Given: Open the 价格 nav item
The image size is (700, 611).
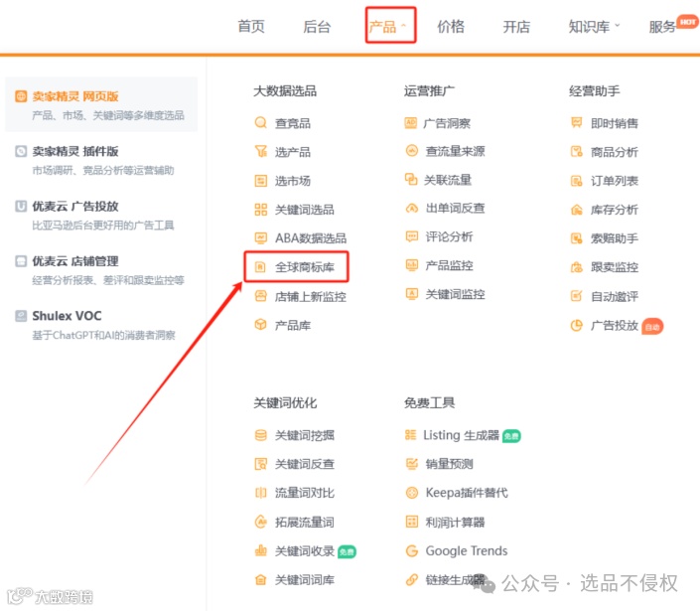Looking at the screenshot, I should click(451, 27).
